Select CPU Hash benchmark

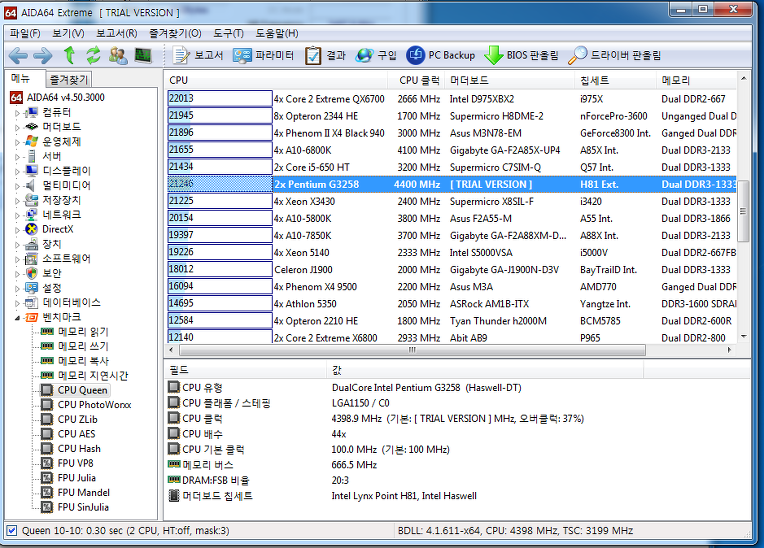pyautogui.click(x=79, y=449)
